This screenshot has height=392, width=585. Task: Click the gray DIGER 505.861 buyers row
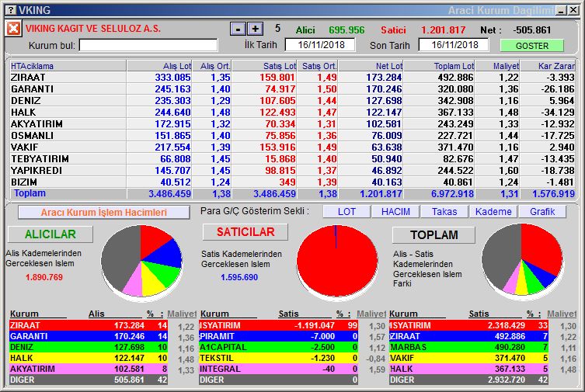[x=89, y=380]
